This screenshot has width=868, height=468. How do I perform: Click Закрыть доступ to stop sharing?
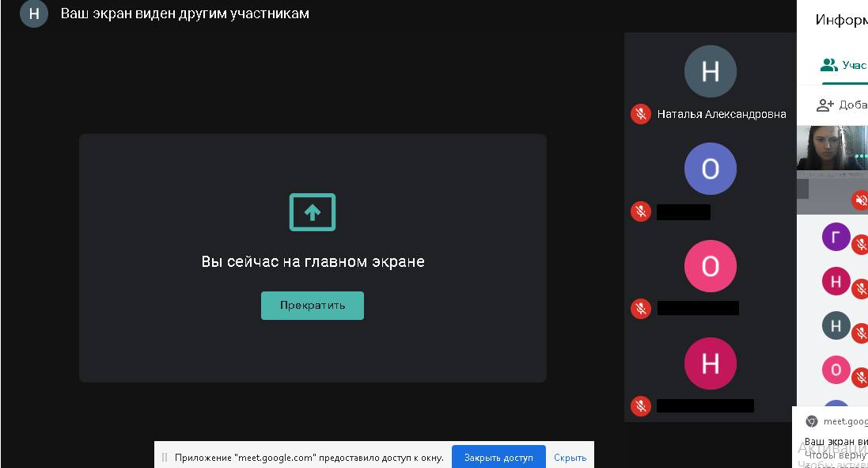point(498,457)
